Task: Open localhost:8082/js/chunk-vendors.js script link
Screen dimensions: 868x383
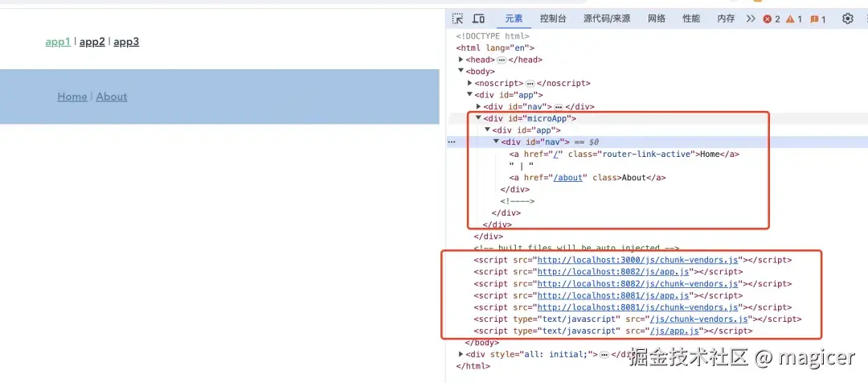Action: [x=638, y=284]
